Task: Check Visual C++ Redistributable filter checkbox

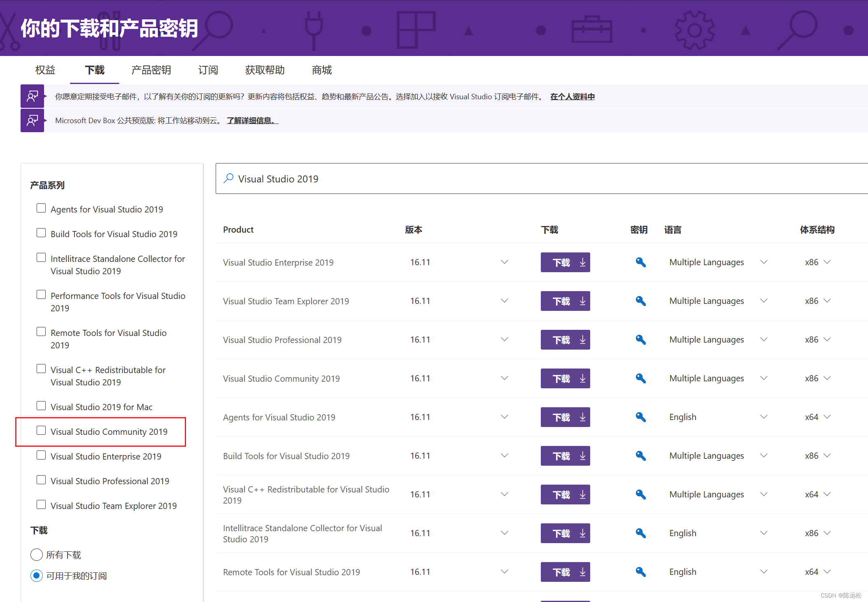Action: point(41,369)
